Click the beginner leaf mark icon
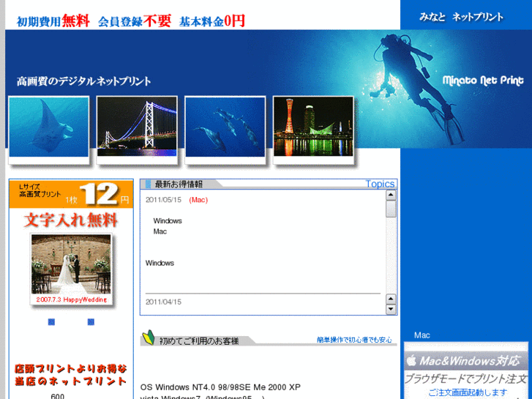This screenshot has height=399, width=532. coord(149,338)
